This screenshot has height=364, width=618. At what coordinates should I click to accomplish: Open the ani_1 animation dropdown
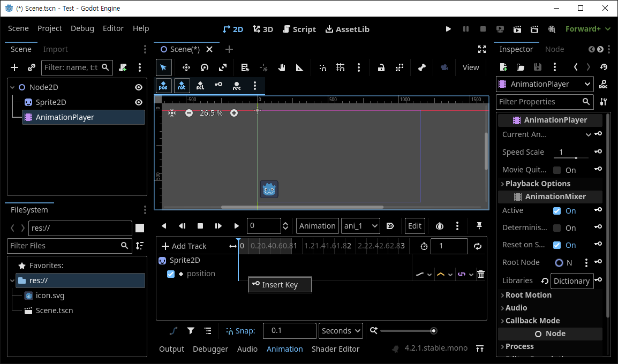(360, 226)
